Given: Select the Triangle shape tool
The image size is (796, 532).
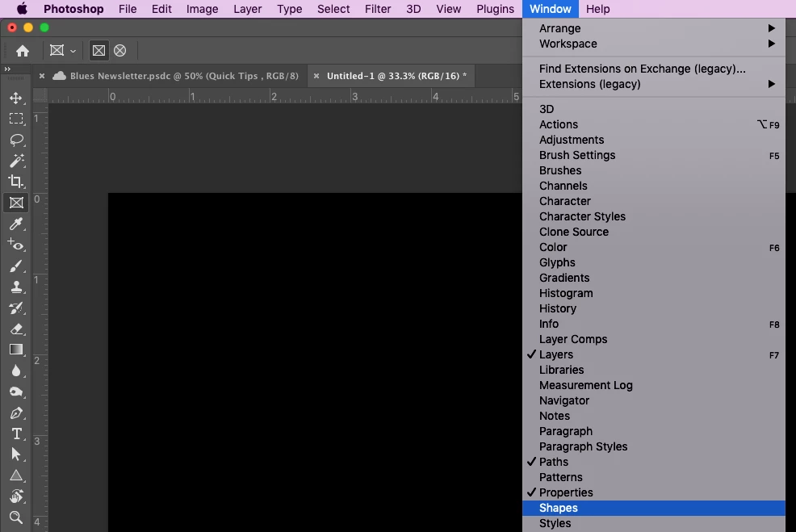Looking at the screenshot, I should [16, 475].
